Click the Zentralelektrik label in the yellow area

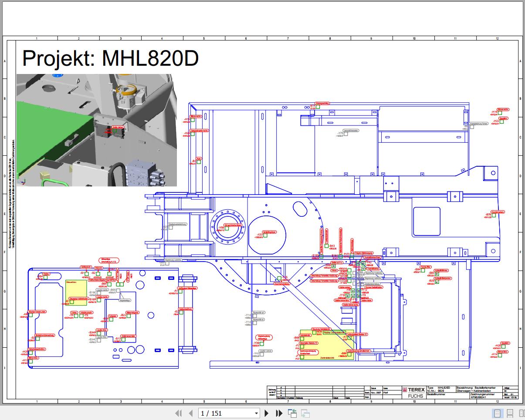click(x=328, y=358)
